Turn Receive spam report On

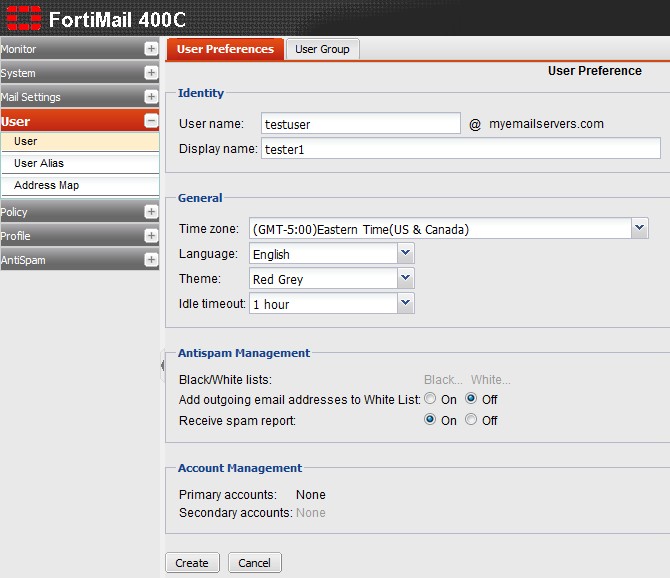click(x=430, y=420)
